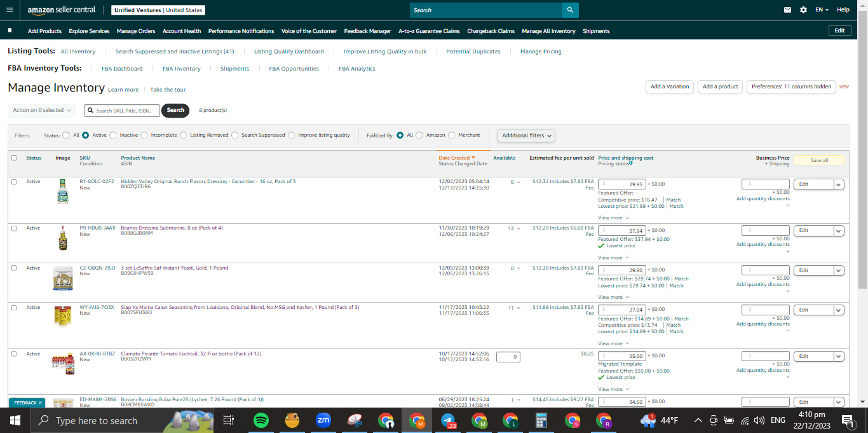The image size is (868, 433).
Task: Expand Edit dropdown arrow for Hidden Valley row
Action: click(x=839, y=184)
